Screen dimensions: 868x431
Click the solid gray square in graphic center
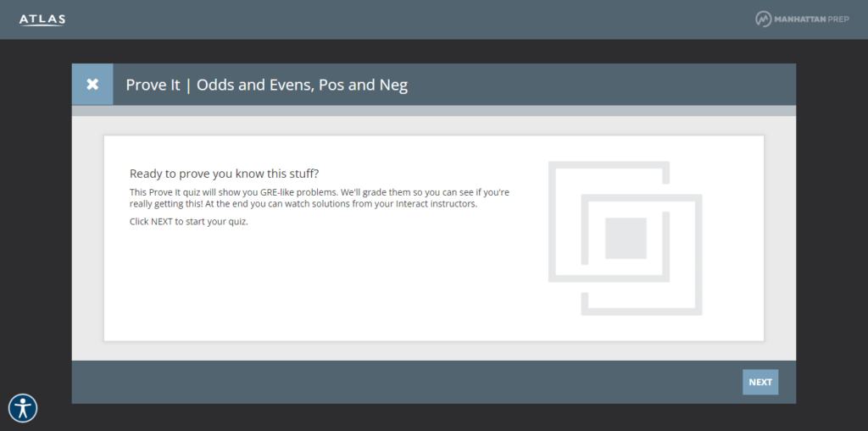point(626,238)
